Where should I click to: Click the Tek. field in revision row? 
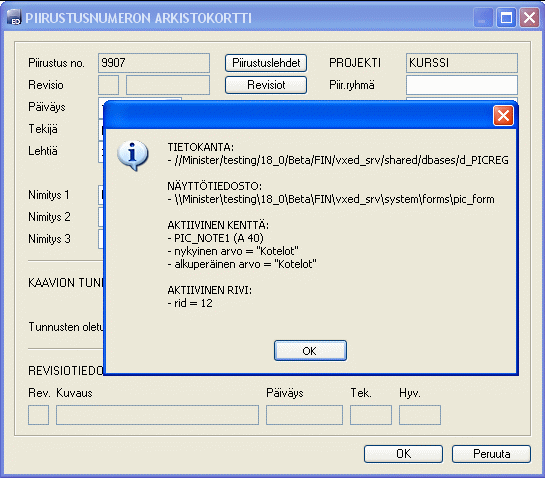[371, 415]
